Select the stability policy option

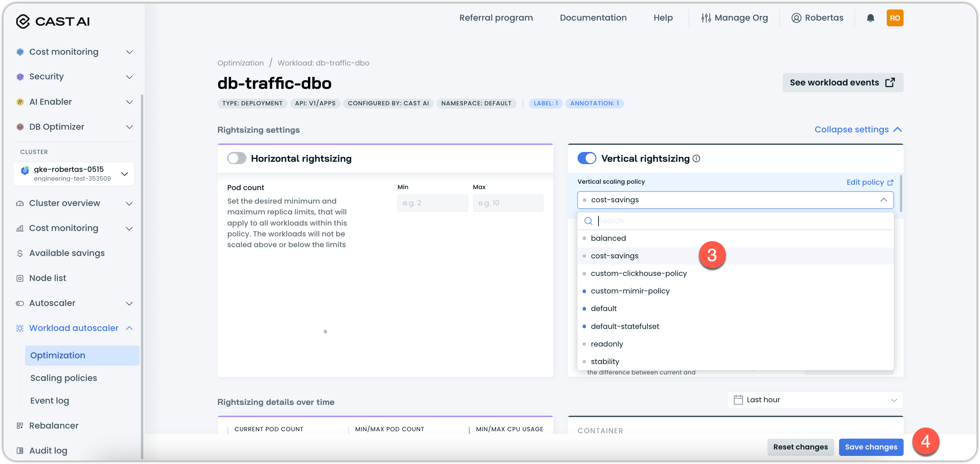click(x=735, y=361)
